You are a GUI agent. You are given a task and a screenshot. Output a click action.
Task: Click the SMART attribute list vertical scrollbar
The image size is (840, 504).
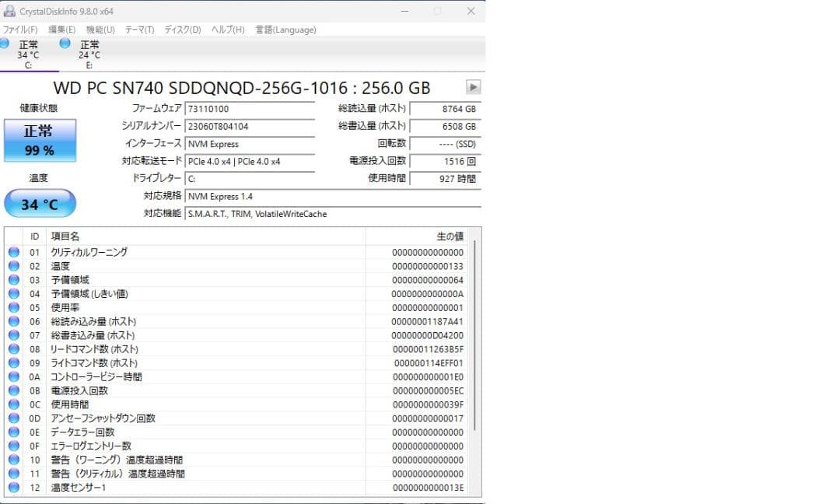click(x=474, y=336)
